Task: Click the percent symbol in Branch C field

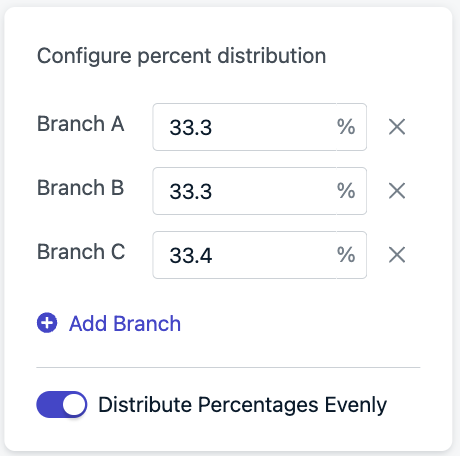Action: click(x=346, y=255)
